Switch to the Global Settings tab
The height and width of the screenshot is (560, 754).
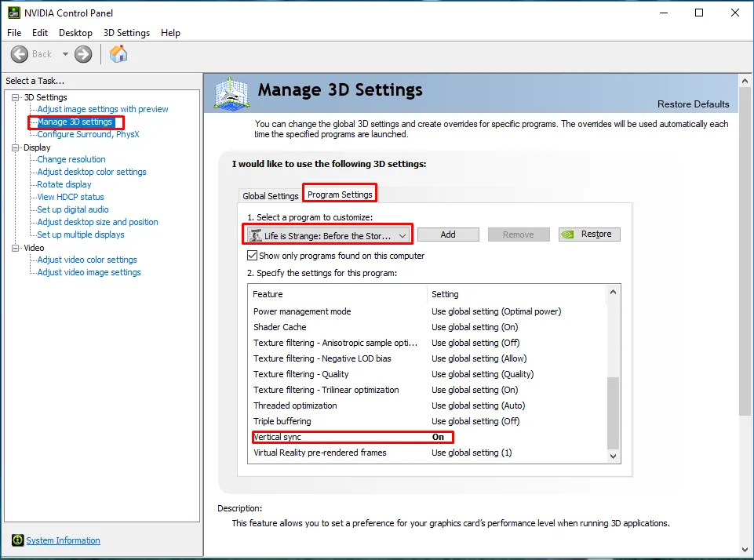point(270,195)
